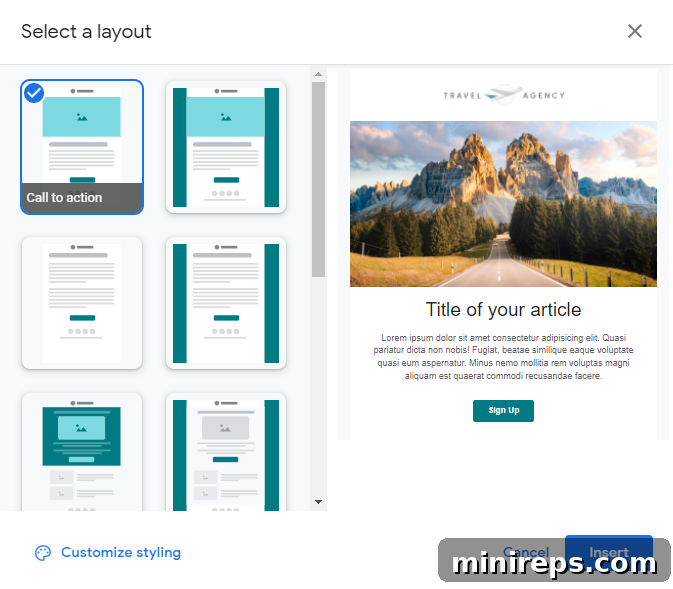Select the Call to action layout thumbnail

[x=82, y=147]
